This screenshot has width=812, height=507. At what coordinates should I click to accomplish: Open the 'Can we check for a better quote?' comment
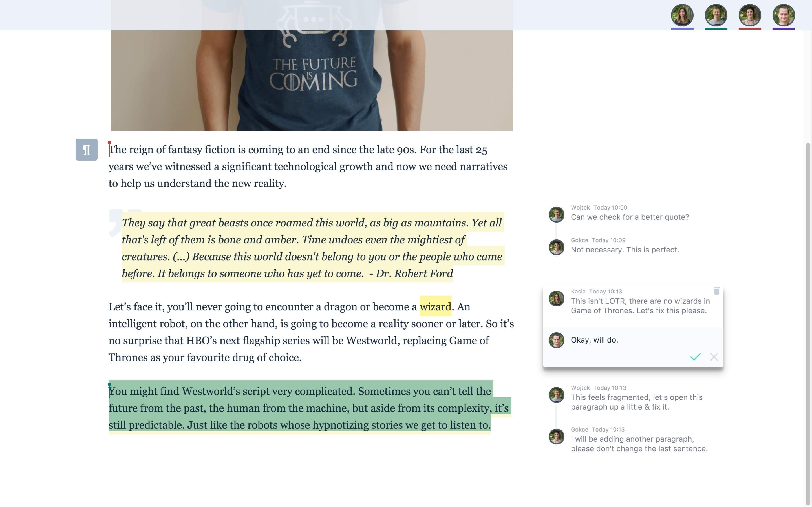(630, 217)
